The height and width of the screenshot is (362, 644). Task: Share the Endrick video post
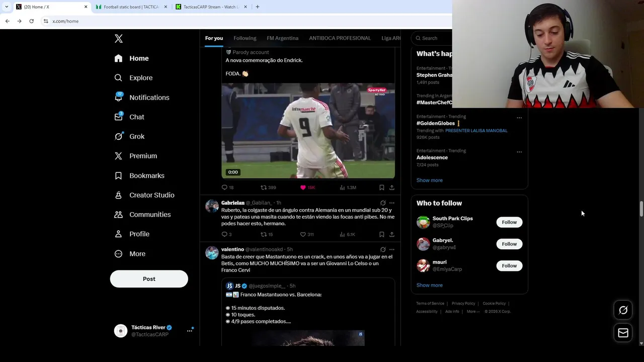coord(392,188)
